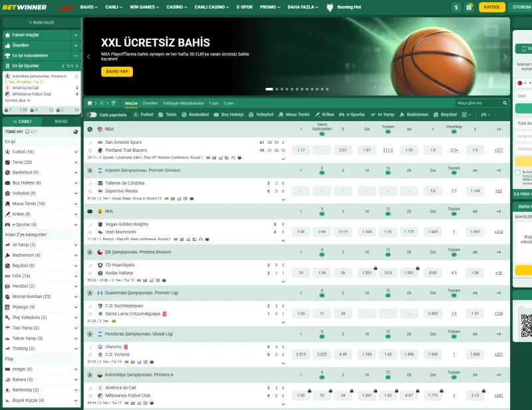
Task: Toggle the NHL X market selector
Action: tap(322, 214)
